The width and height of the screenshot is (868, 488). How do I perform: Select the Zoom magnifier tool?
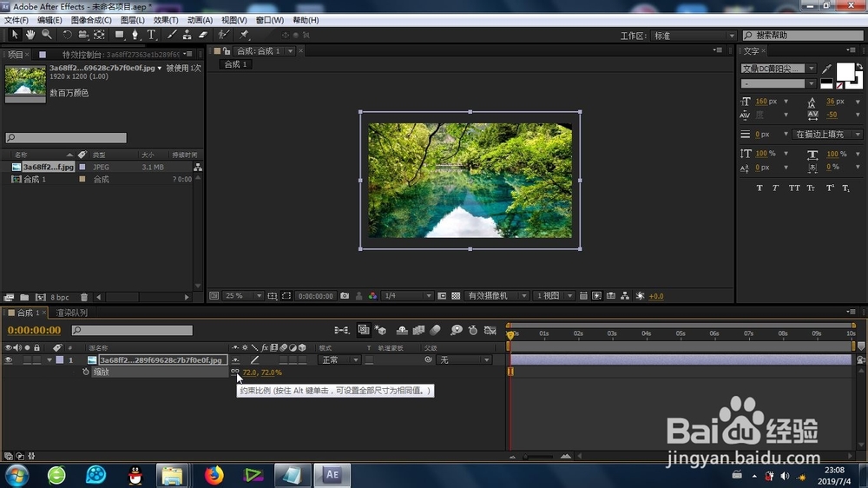point(47,35)
